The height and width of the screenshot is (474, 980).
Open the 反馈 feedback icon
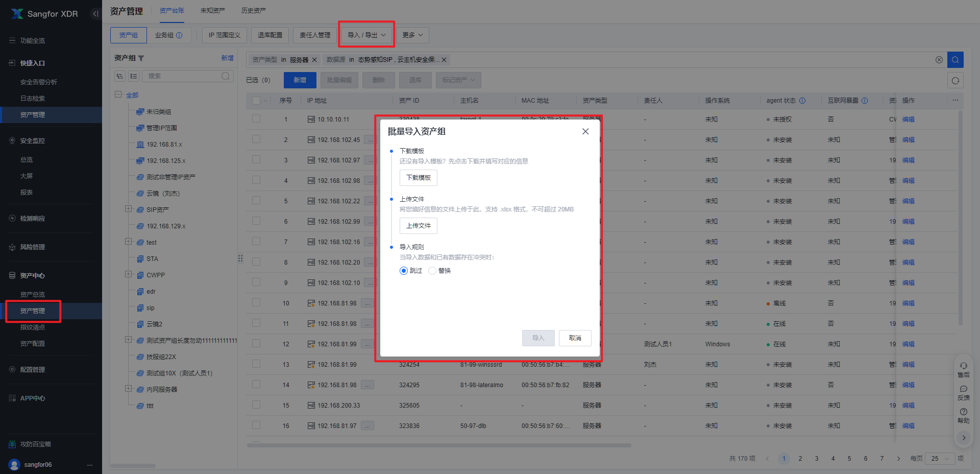pos(963,392)
